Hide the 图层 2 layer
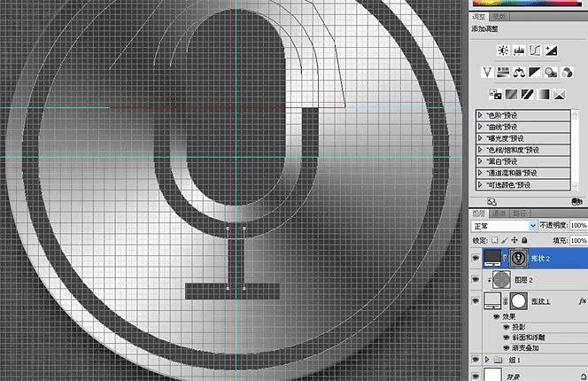588x381 pixels. 476,279
